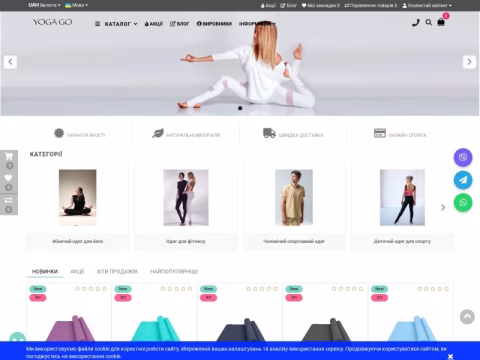Open Telegram chat button
The width and height of the screenshot is (480, 360).
point(463,180)
